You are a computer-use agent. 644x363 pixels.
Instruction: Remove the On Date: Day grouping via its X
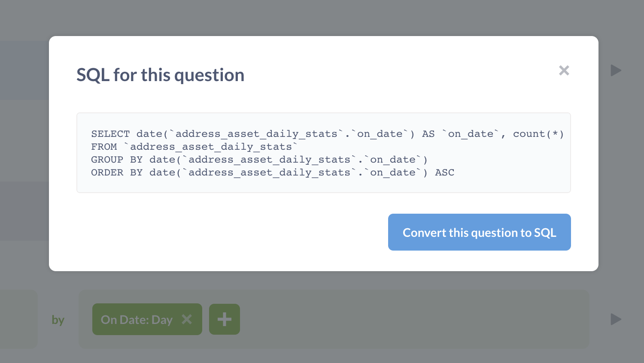pos(187,319)
